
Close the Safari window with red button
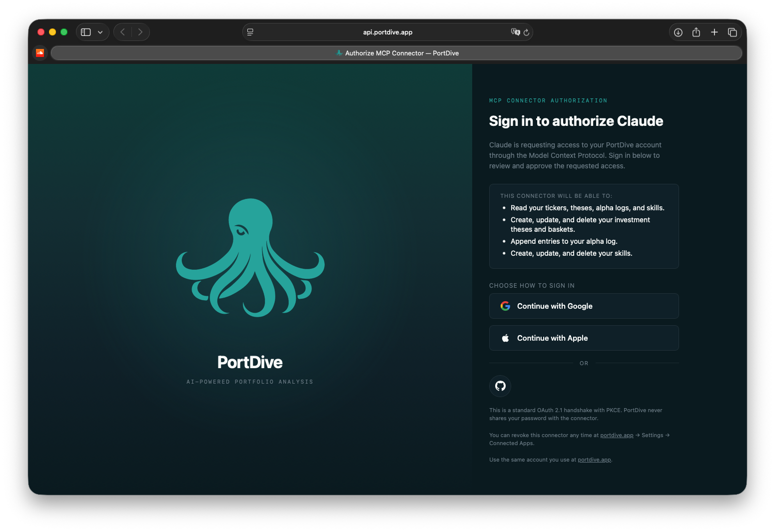click(41, 32)
